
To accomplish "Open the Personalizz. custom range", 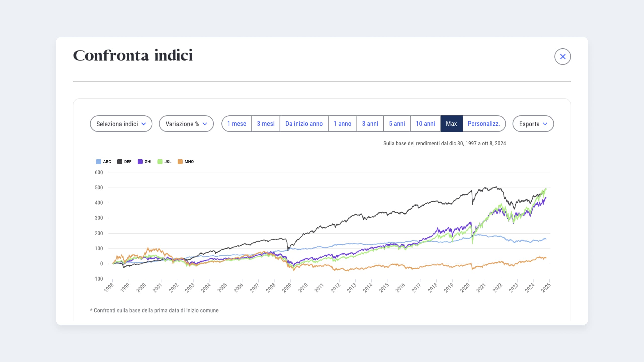I will (x=484, y=124).
